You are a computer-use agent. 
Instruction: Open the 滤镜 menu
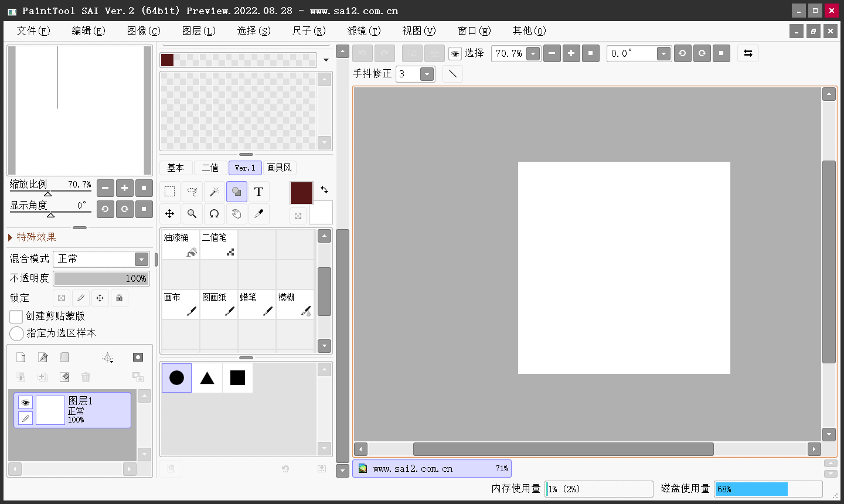click(363, 30)
